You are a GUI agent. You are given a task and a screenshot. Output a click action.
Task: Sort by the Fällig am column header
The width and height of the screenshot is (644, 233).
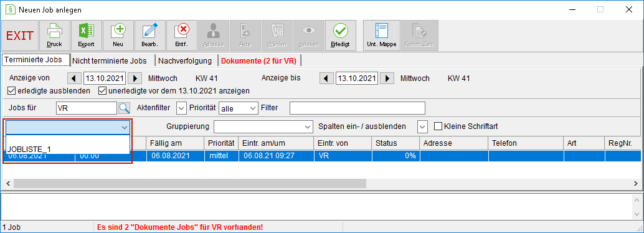[x=176, y=143]
